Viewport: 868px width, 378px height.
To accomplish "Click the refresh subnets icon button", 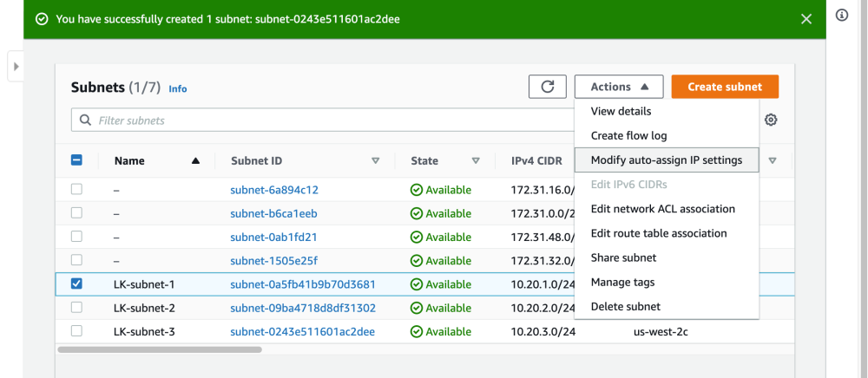I will point(547,87).
